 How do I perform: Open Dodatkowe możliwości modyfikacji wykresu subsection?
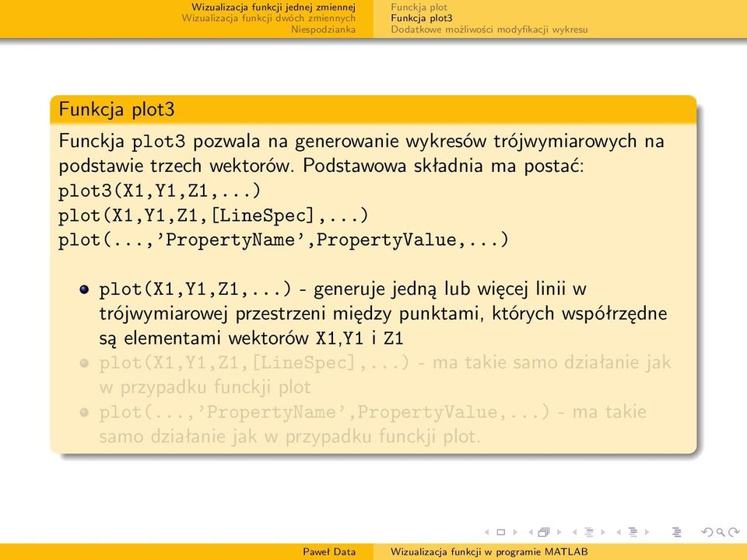tap(489, 30)
